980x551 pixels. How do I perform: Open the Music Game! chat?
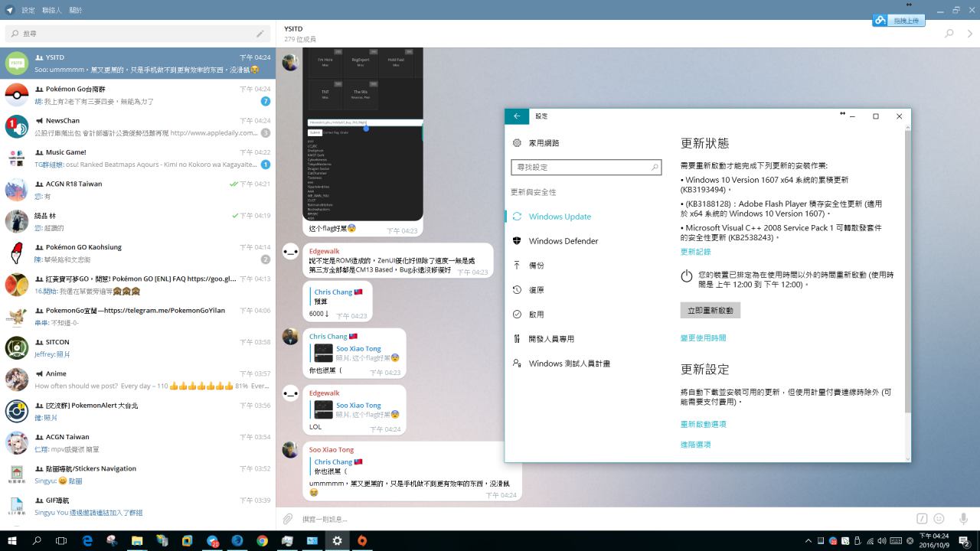138,158
